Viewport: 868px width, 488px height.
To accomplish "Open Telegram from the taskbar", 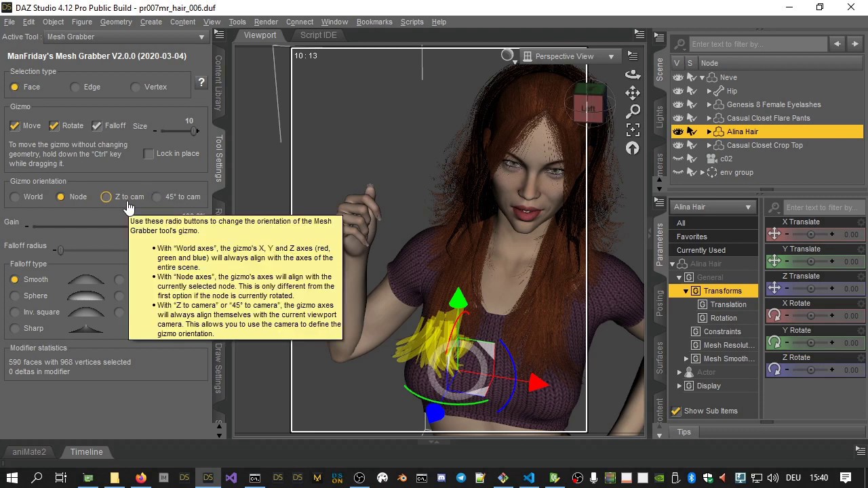I will point(461,478).
